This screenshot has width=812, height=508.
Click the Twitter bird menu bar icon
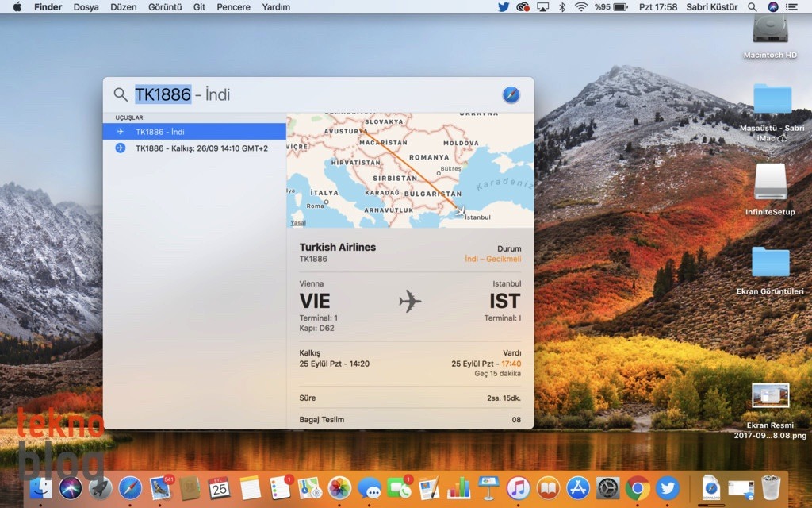click(x=504, y=6)
